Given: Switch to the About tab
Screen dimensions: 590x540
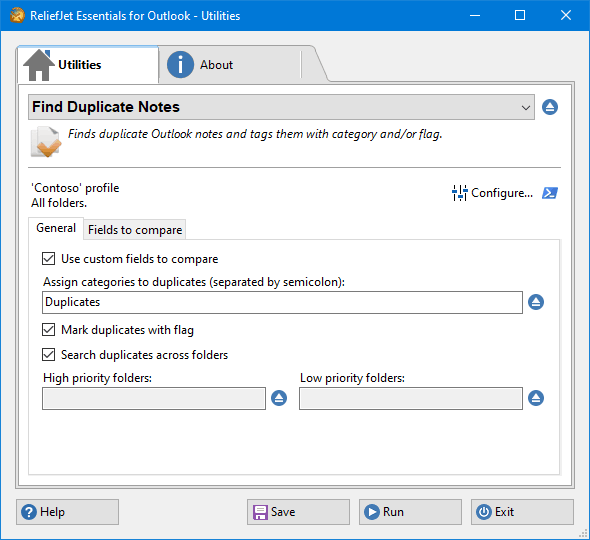Looking at the screenshot, I should click(230, 65).
